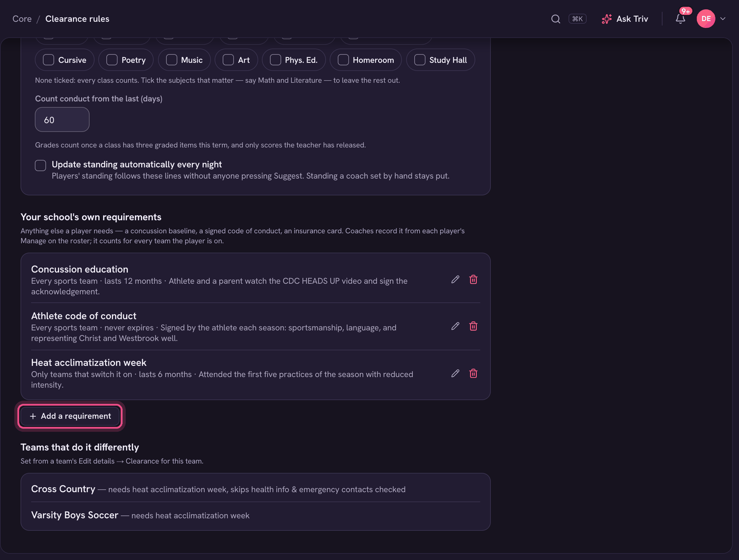Edit Concussion education requirement
739x560 pixels.
[x=455, y=280]
